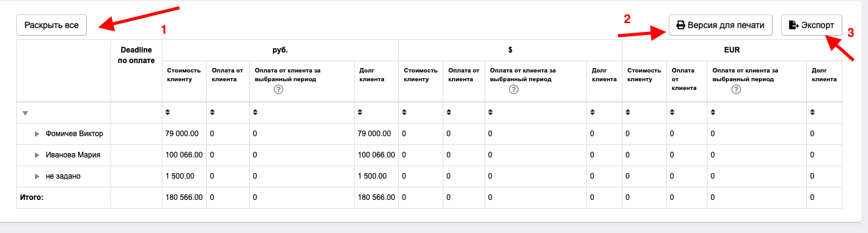868x233 pixels.
Task: Sort by руб. Стоимость клиенту column
Action: [x=168, y=112]
